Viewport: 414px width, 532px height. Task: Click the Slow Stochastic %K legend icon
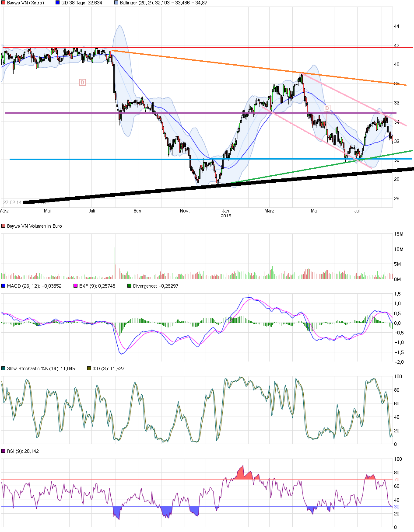pyautogui.click(x=4, y=369)
